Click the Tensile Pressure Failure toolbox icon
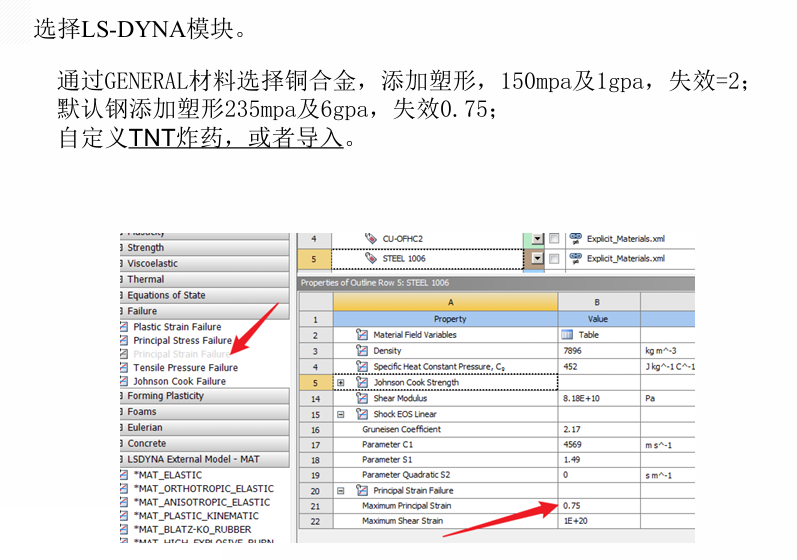797x560 pixels. pos(124,367)
